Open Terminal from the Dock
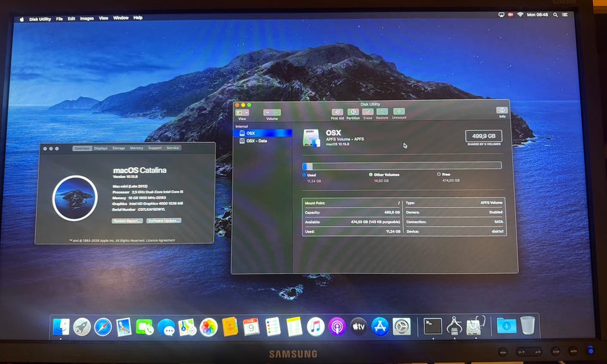607x364 pixels. (x=432, y=326)
